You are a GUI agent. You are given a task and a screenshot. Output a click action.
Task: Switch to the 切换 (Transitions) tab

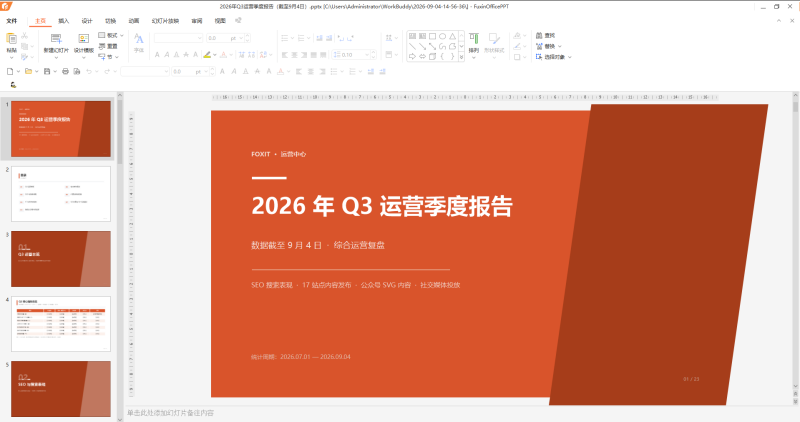pos(110,21)
